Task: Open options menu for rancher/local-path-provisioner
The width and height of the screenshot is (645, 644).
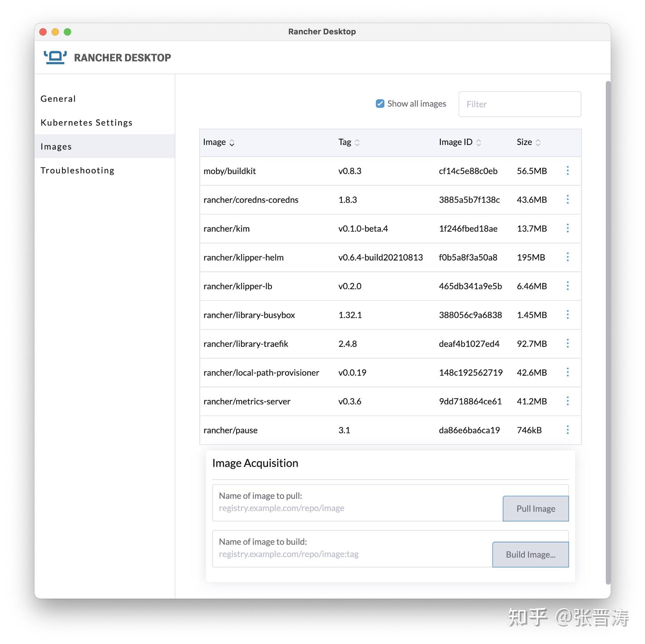Action: tap(567, 372)
